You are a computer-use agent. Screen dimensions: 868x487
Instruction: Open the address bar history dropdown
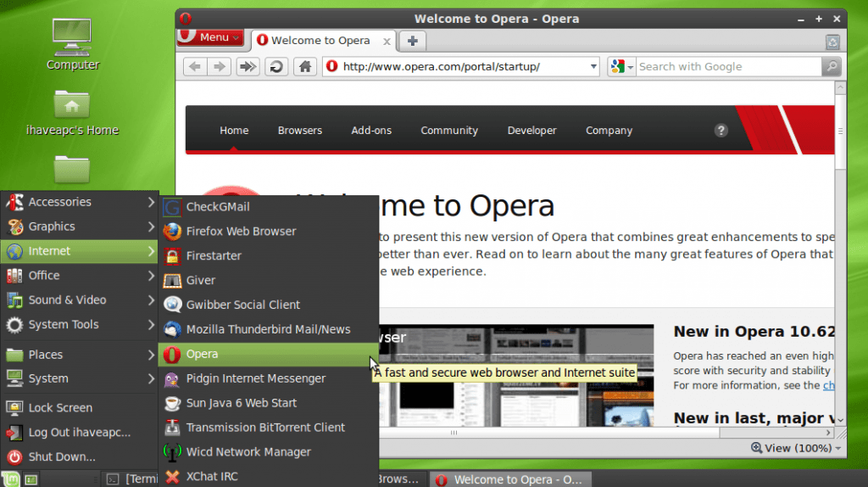pos(593,66)
